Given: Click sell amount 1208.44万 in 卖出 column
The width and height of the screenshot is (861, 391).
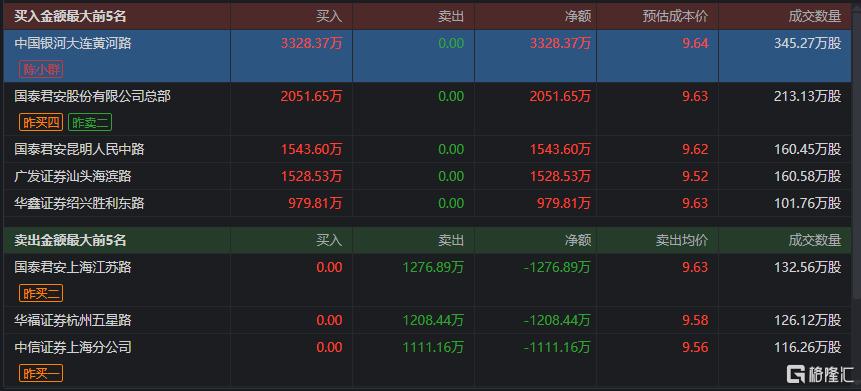Looking at the screenshot, I should click(433, 320).
